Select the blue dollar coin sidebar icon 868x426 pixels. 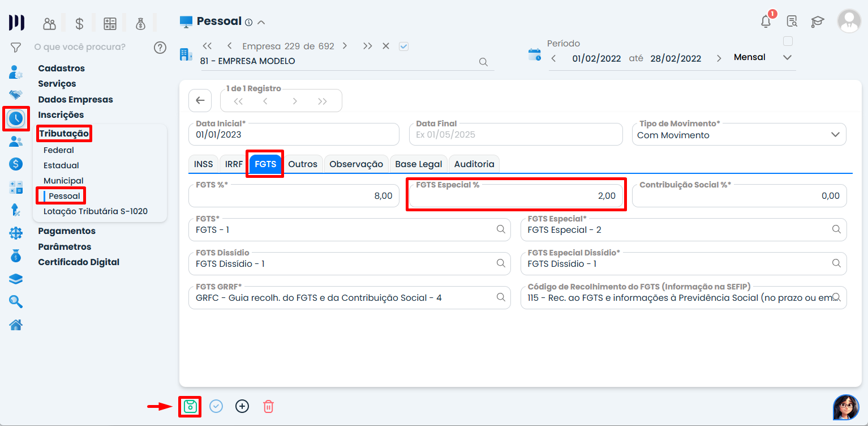16,164
